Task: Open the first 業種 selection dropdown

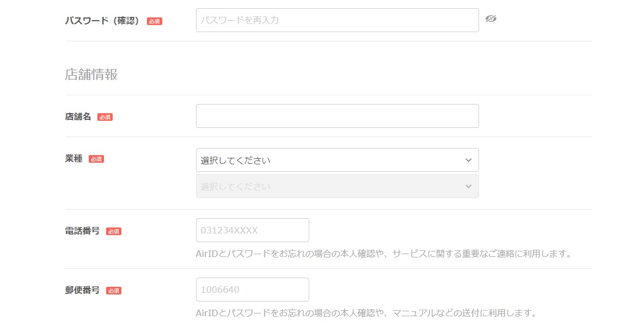Action: [337, 159]
